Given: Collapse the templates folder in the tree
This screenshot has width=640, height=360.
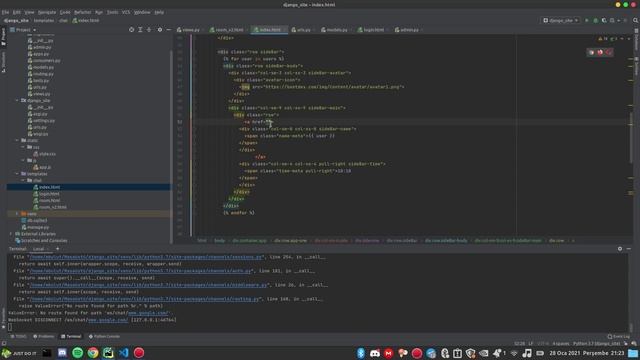Looking at the screenshot, I should (x=17, y=174).
